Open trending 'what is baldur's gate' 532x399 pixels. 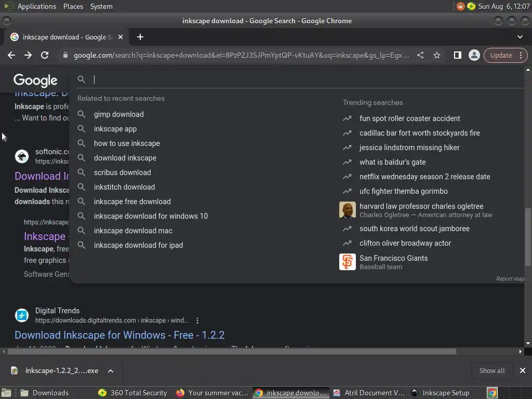[x=393, y=162]
